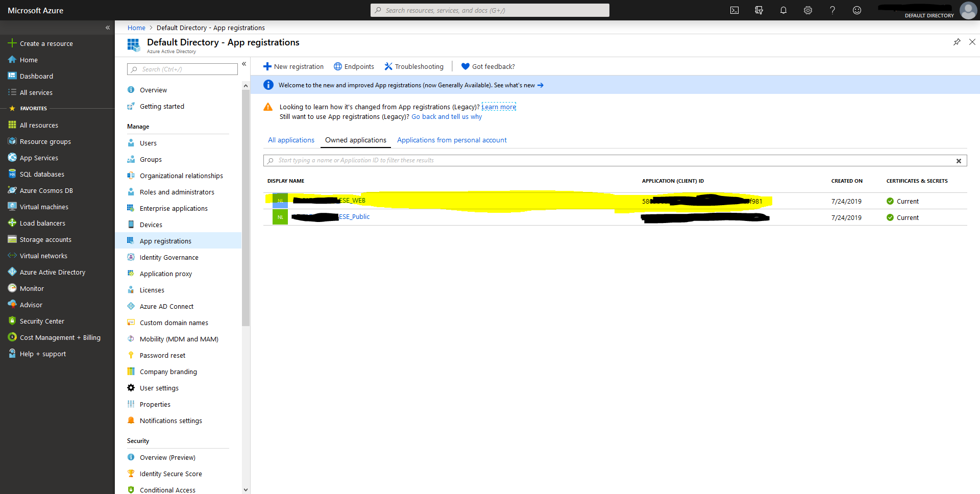Follow the Learn more link
The height and width of the screenshot is (494, 980).
(x=499, y=107)
